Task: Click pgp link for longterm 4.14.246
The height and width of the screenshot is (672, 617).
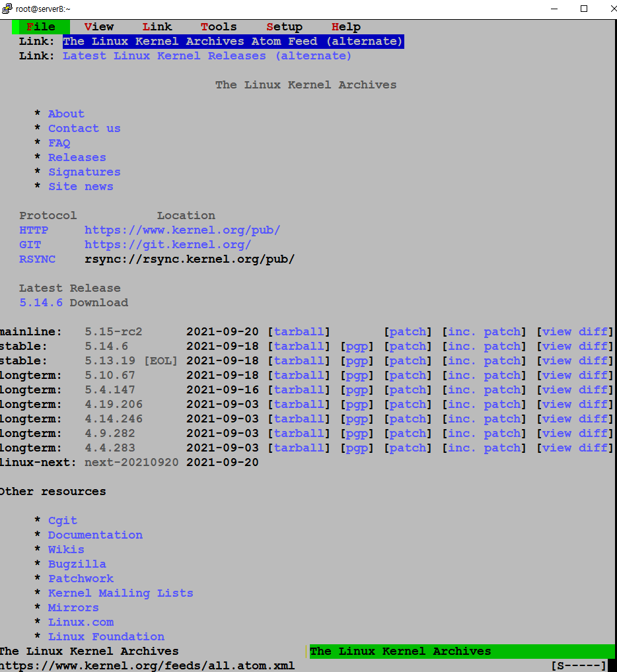Action: tap(357, 419)
